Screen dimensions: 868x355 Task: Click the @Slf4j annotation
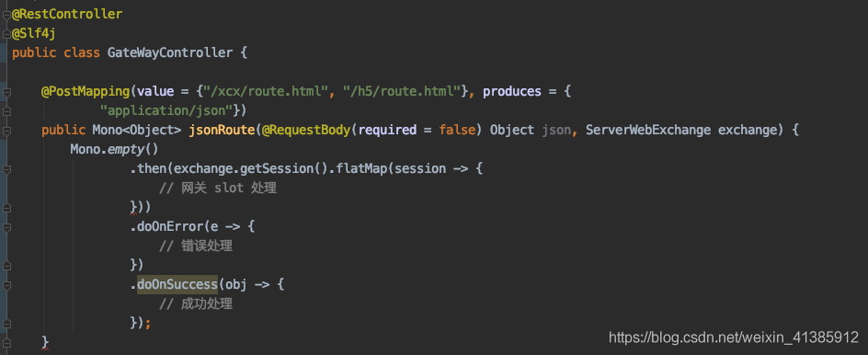coord(33,34)
